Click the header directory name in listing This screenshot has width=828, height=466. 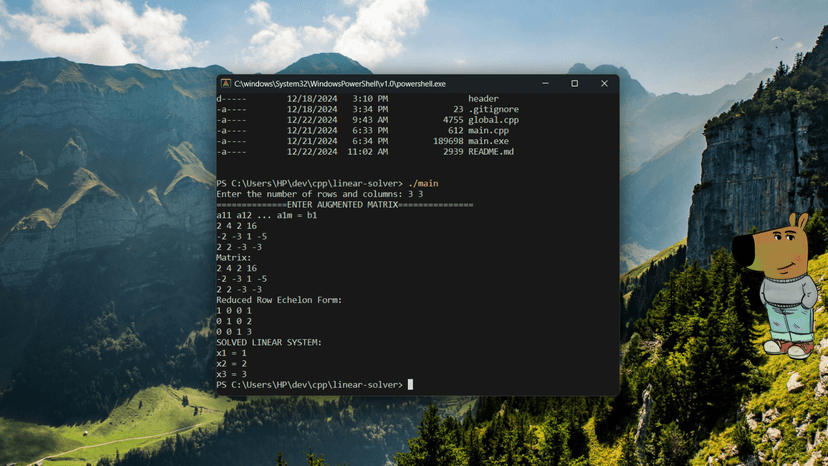point(483,99)
